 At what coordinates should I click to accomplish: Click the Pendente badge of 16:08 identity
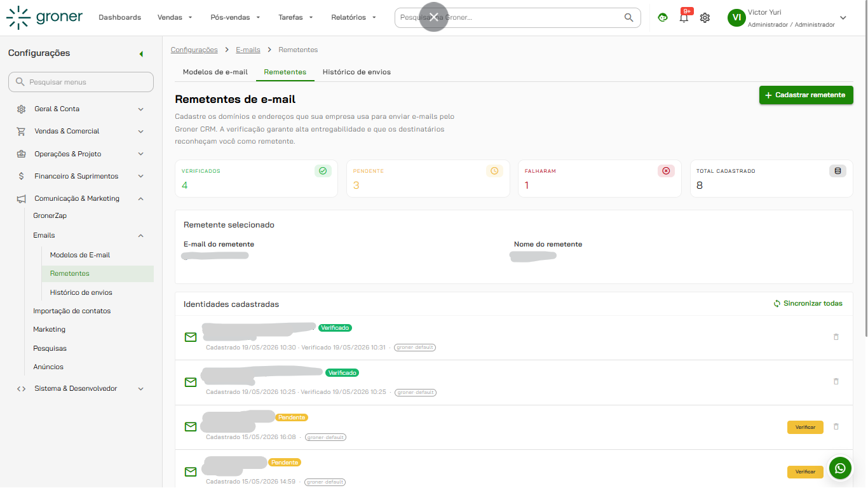point(292,417)
